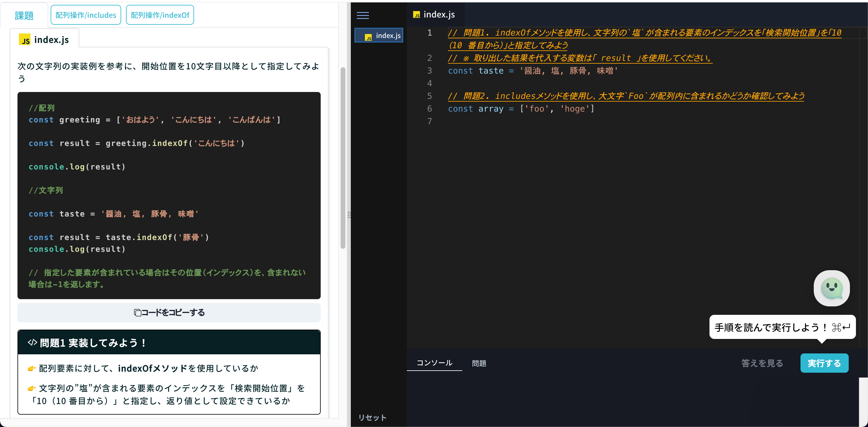Image resolution: width=868 pixels, height=427 pixels.
Task: Open the 課題 tab
Action: (x=24, y=15)
